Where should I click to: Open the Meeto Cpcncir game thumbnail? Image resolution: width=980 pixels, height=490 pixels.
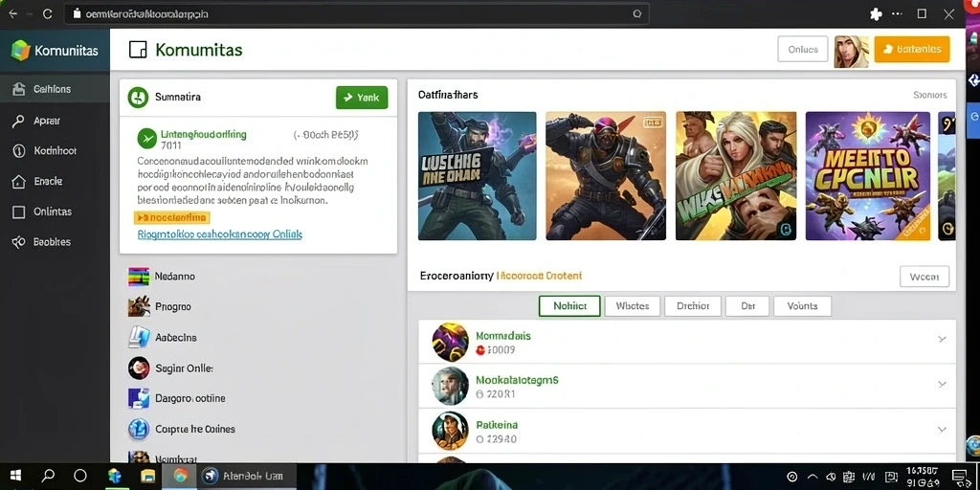[867, 176]
